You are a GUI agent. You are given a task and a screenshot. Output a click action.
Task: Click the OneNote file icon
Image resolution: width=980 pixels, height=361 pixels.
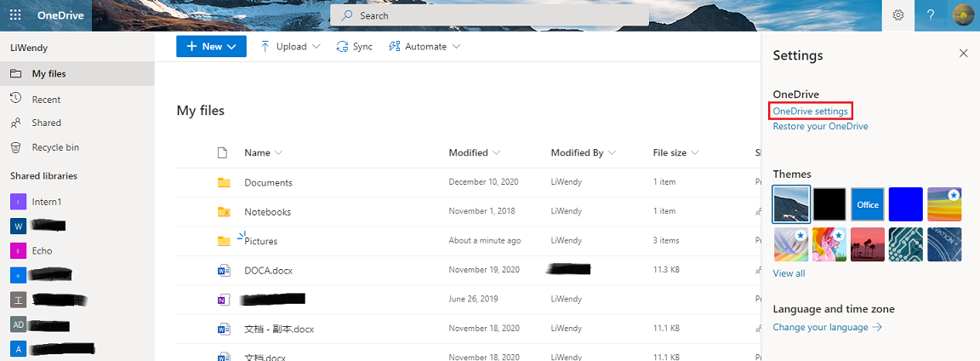(x=223, y=300)
